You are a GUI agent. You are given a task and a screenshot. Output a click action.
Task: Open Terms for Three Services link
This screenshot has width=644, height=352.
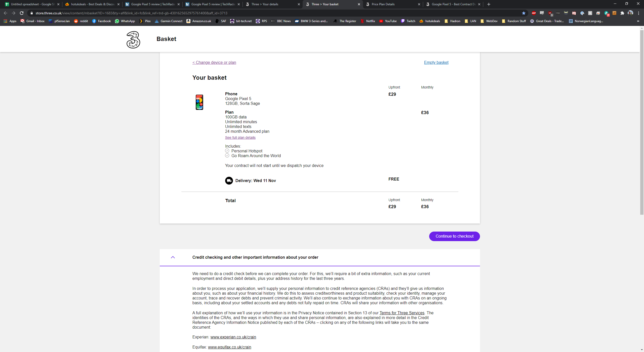(402, 313)
